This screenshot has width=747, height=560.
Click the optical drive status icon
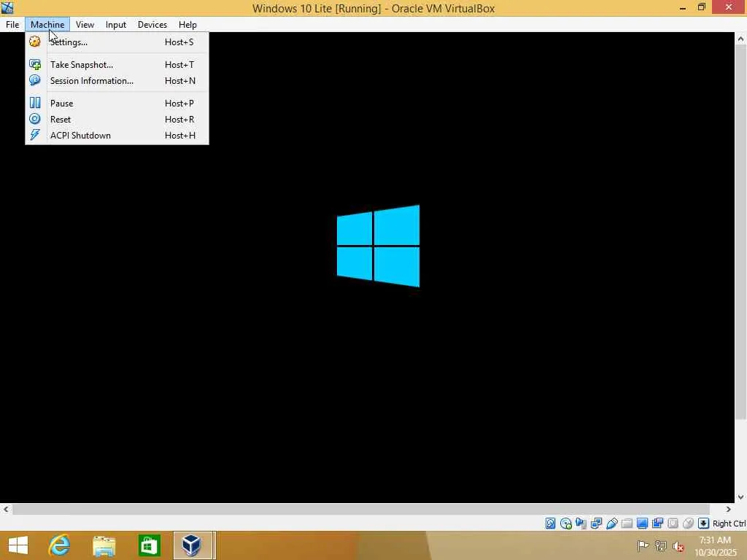[565, 524]
